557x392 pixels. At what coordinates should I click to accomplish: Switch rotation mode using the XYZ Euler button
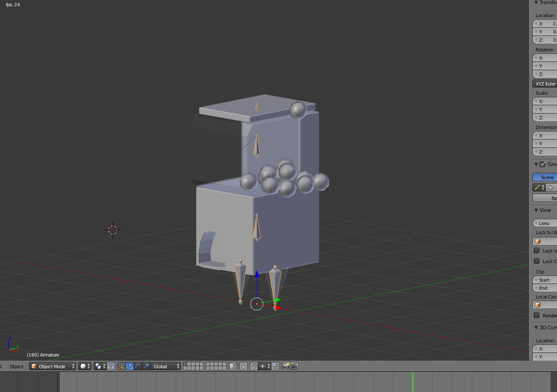544,83
